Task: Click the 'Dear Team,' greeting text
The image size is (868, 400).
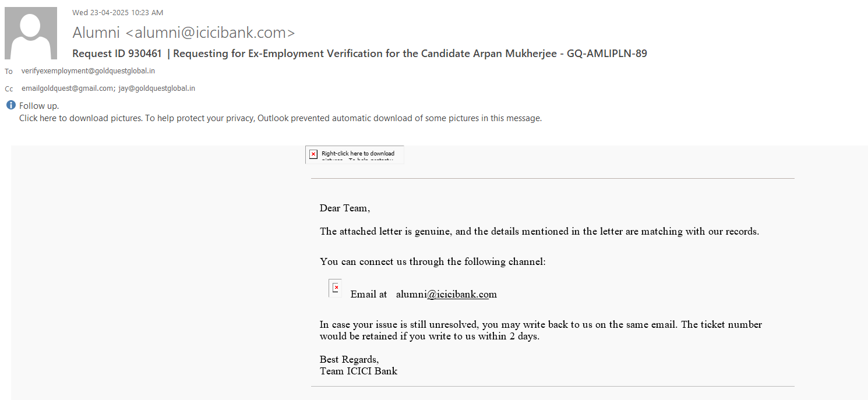Action: pos(344,208)
